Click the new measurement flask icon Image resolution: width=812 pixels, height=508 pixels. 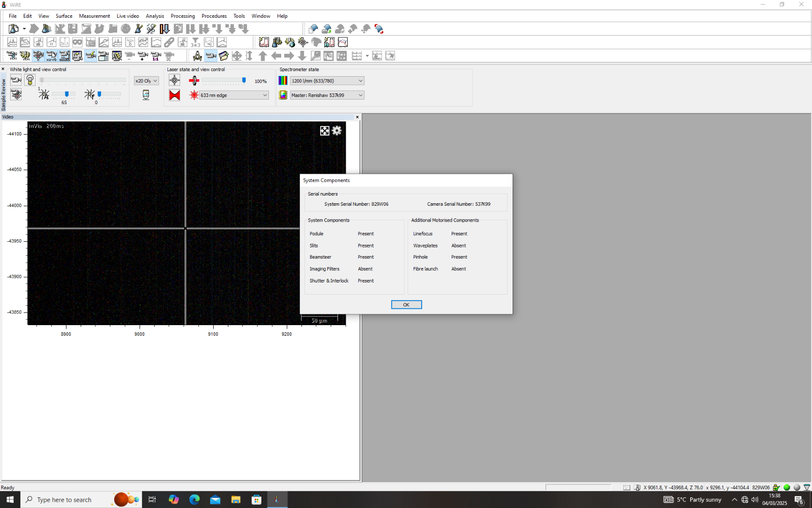pyautogui.click(x=14, y=29)
